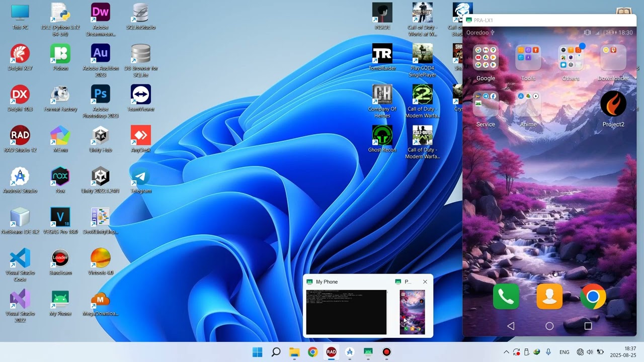Viewport: 644px width, 362px height.
Task: Click the ENG language indicator in tray
Action: coord(565,352)
